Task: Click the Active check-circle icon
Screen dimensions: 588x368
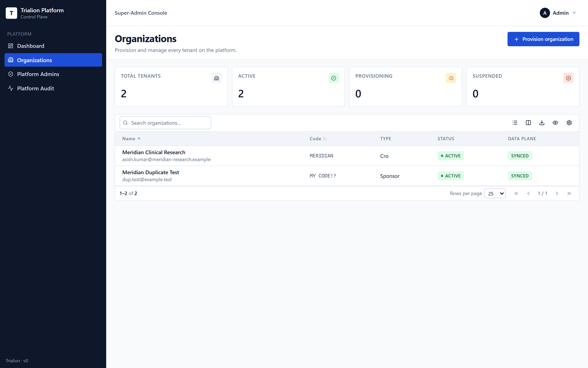Action: 334,78
